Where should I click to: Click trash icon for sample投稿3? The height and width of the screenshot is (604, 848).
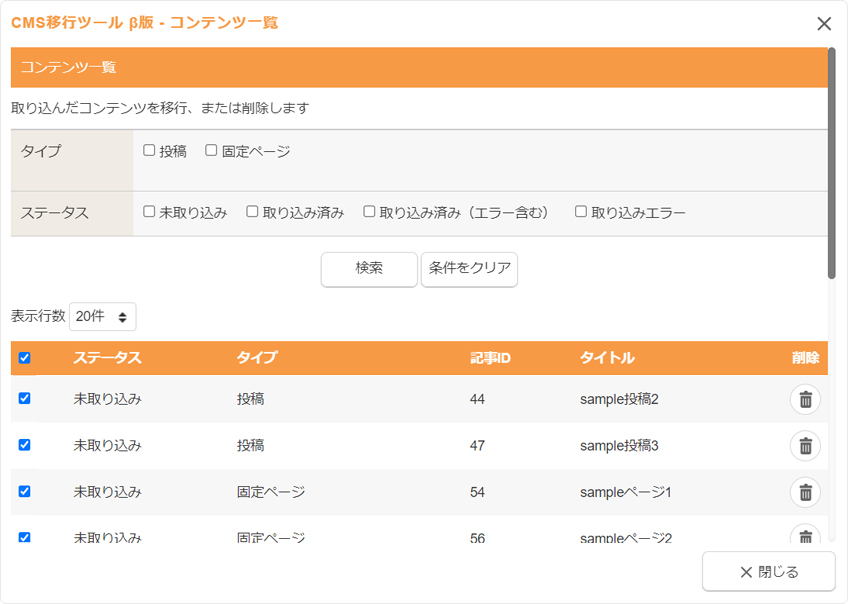click(805, 445)
